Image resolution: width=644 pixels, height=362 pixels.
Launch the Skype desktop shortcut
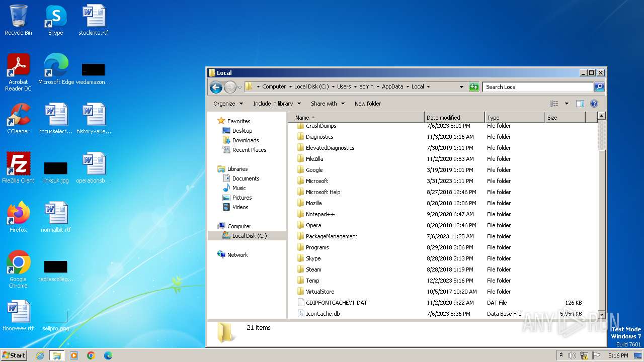[56, 20]
